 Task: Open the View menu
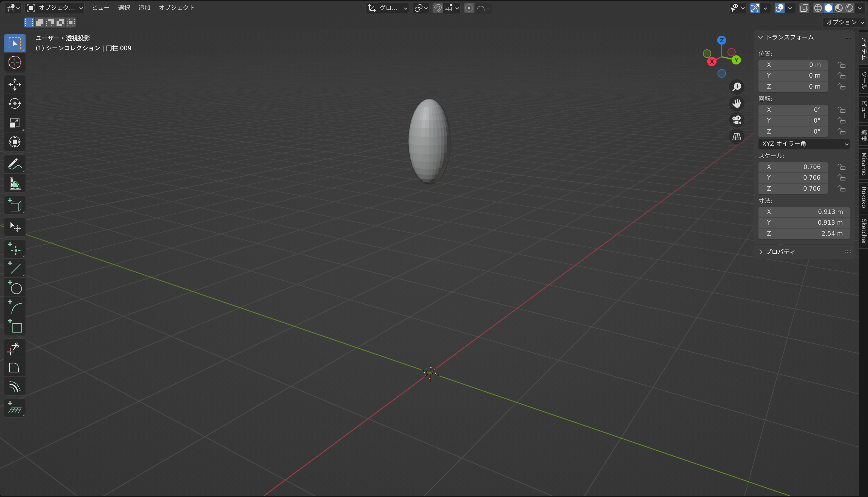(100, 7)
